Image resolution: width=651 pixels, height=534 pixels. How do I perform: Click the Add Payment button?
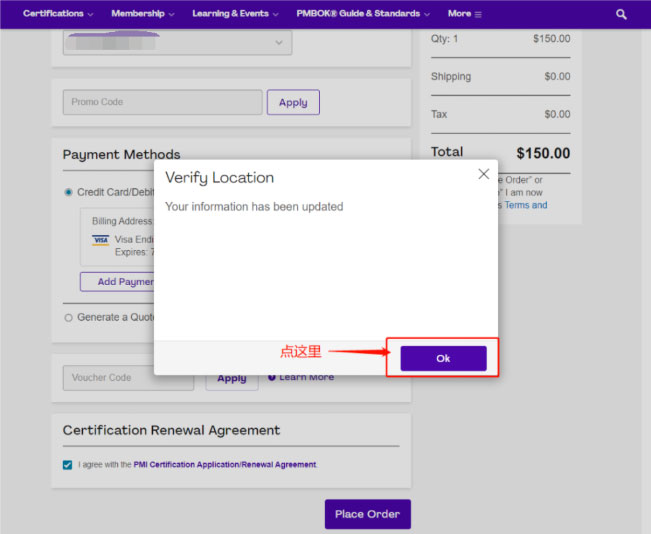pos(118,282)
